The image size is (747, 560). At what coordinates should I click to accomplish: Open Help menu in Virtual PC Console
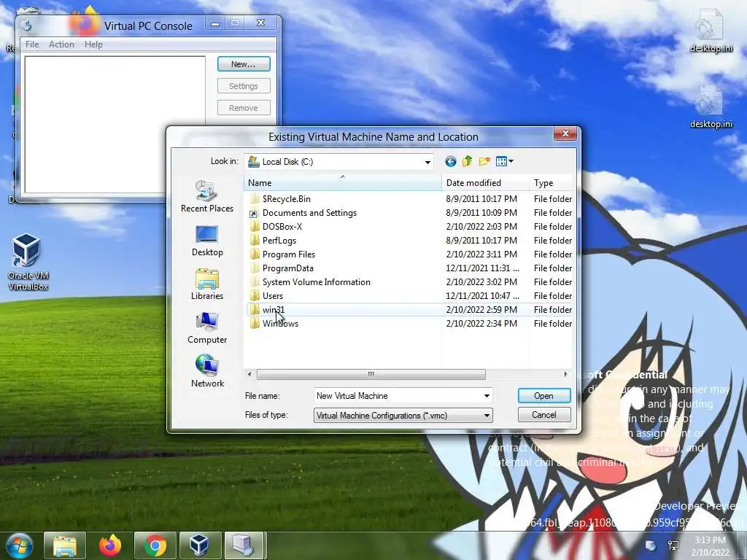(x=93, y=44)
